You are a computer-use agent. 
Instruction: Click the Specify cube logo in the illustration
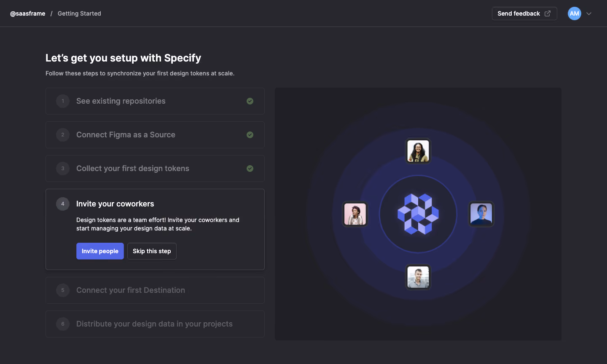click(418, 214)
